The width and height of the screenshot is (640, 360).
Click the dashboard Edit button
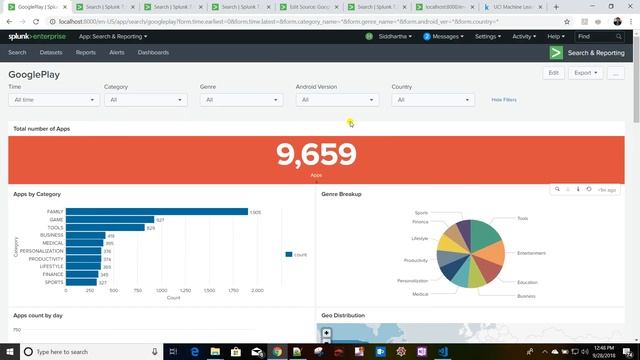click(553, 73)
